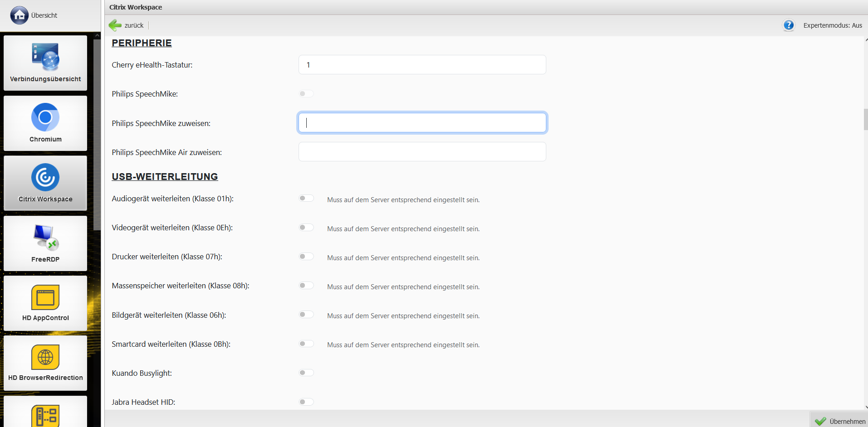This screenshot has height=427, width=868.
Task: Open Verbindungsübersicht in the sidebar
Action: coord(45,63)
